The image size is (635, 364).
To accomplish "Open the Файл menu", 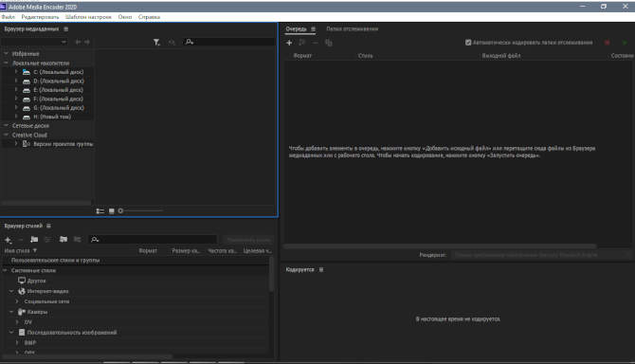I will 9,17.
